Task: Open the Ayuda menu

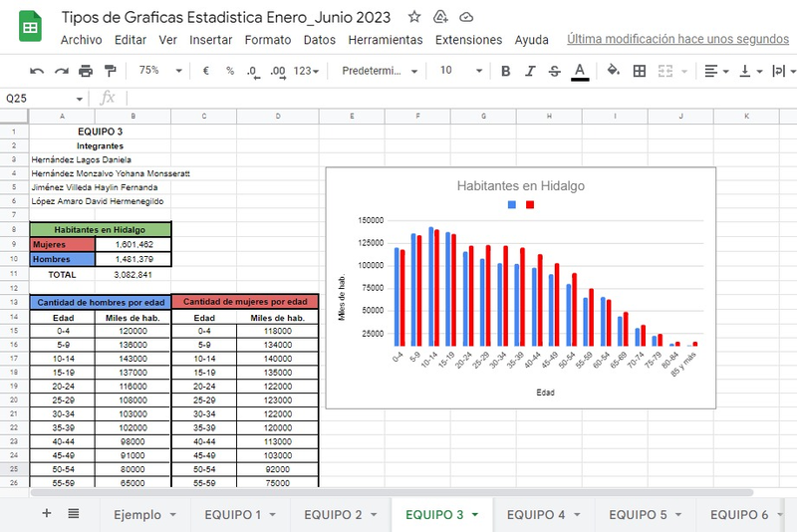Action: [x=531, y=40]
